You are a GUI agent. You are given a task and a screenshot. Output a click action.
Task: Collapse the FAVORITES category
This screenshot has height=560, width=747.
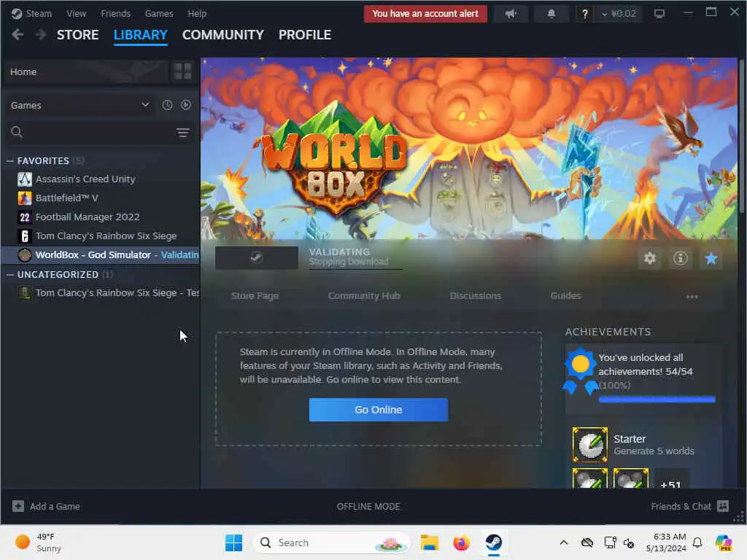[x=10, y=161]
